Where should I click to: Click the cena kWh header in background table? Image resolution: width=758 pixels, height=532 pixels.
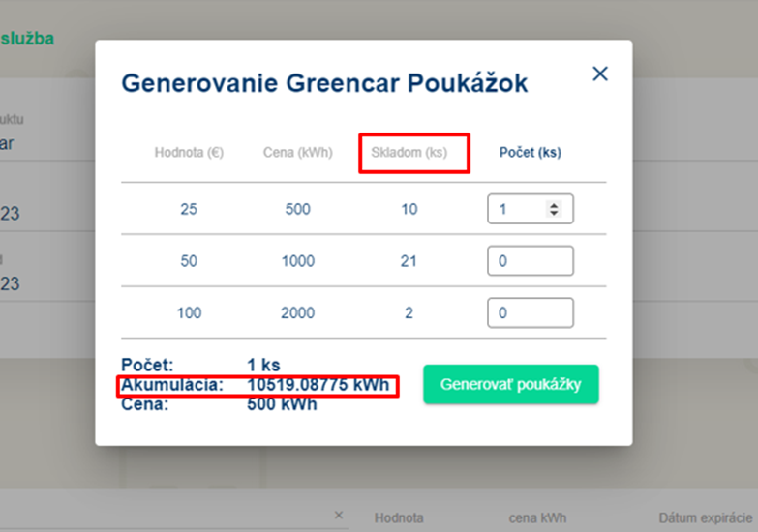coord(537,518)
